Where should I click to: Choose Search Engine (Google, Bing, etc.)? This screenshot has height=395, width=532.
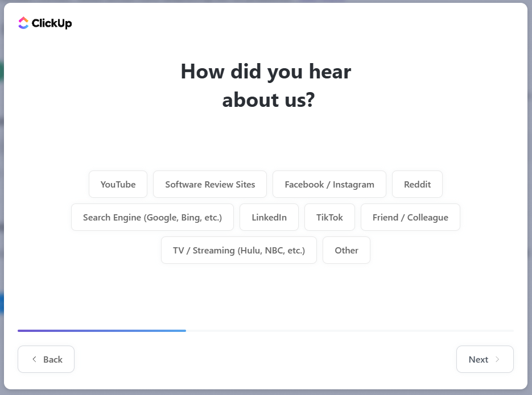coord(152,217)
